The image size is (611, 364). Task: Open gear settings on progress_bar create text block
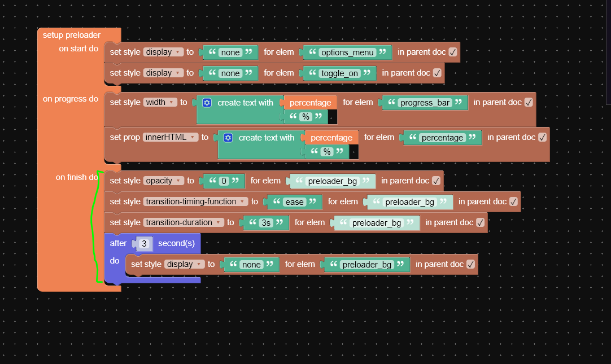pos(207,103)
